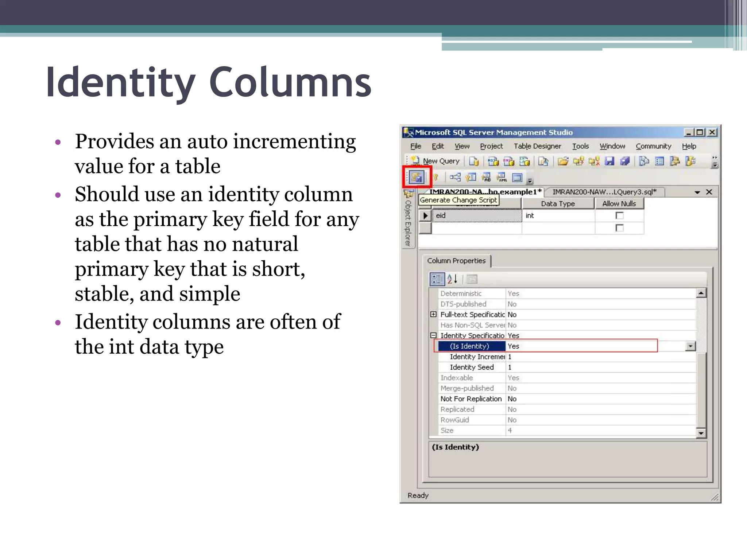Click the Save All icon

point(625,161)
